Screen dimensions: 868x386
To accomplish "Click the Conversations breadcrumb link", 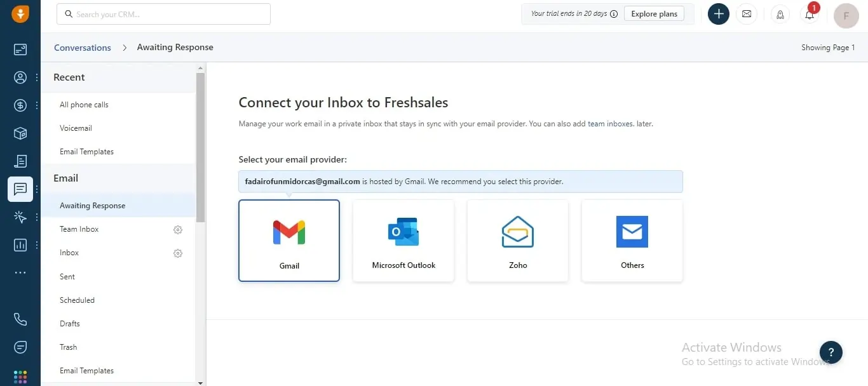I will 83,48.
